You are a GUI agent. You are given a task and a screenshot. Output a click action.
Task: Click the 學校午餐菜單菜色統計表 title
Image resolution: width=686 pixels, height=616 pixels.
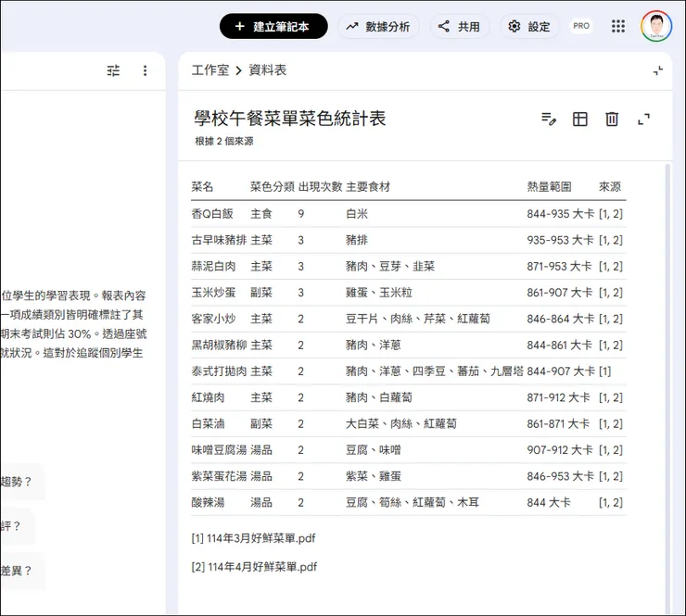tap(290, 119)
